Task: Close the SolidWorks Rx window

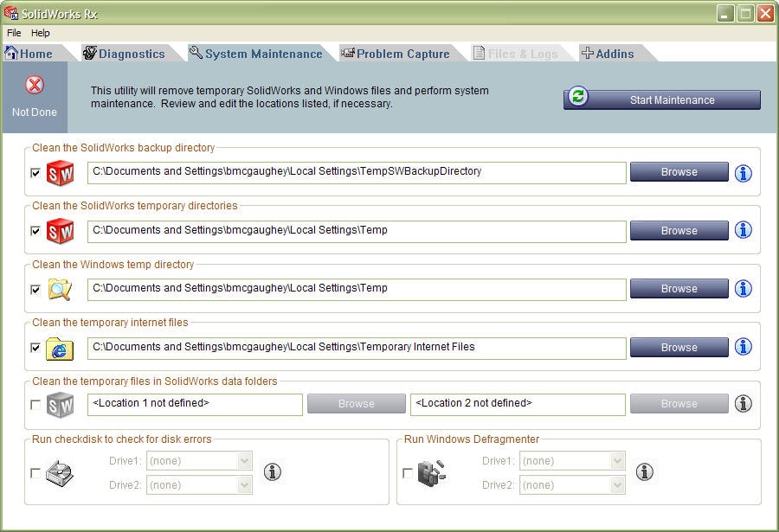Action: tap(765, 14)
